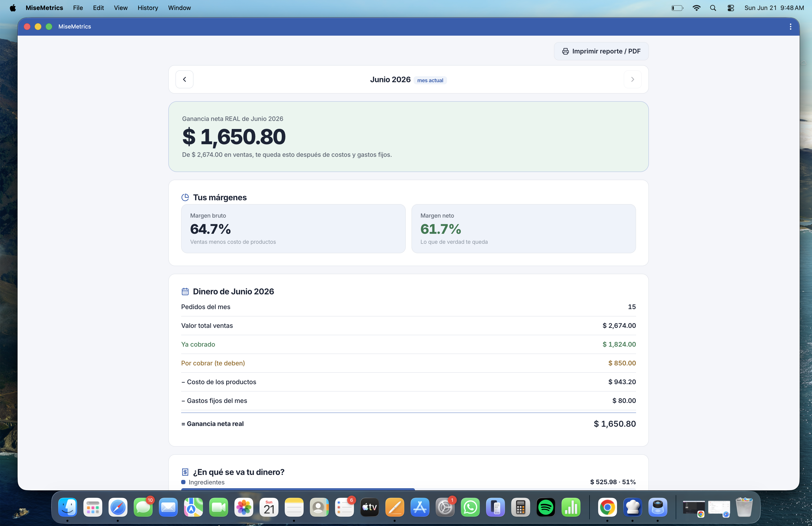This screenshot has height=526, width=812.
Task: Open the MiseMetrics app menu
Action: [x=44, y=8]
